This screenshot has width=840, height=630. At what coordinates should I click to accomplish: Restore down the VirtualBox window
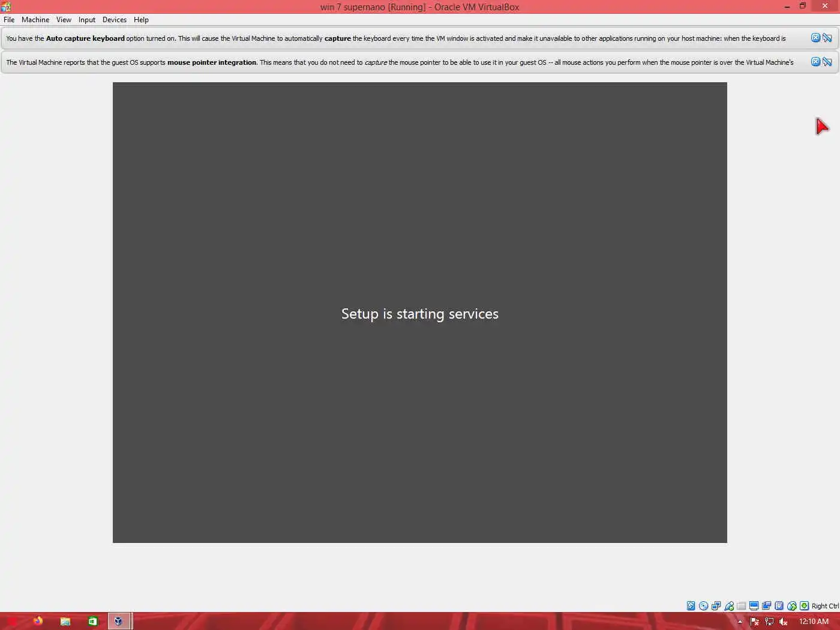[x=803, y=6]
